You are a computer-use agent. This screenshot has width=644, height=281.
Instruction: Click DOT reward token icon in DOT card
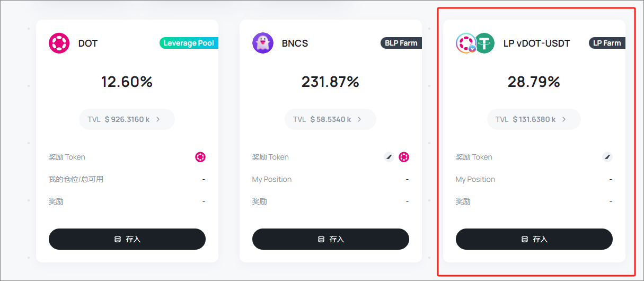[x=200, y=157]
